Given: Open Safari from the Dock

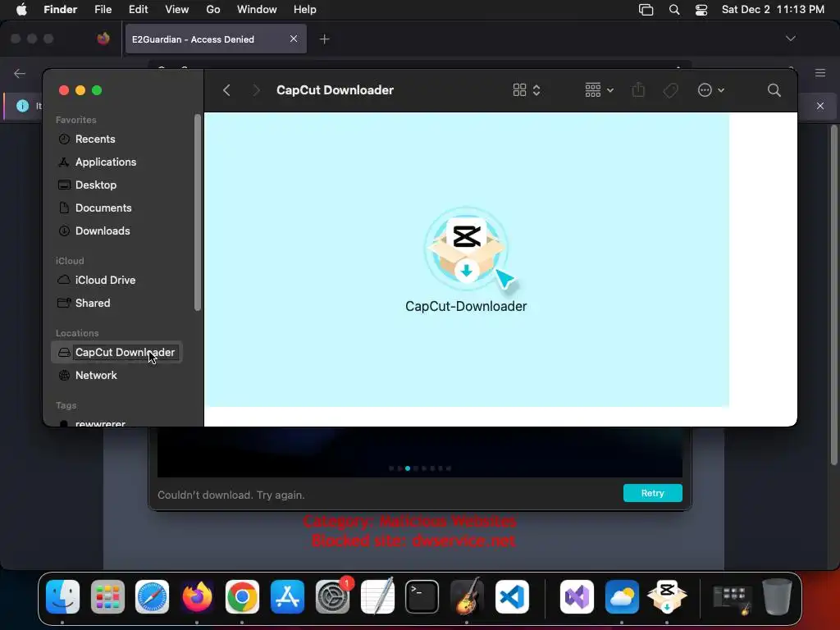Looking at the screenshot, I should pos(152,597).
